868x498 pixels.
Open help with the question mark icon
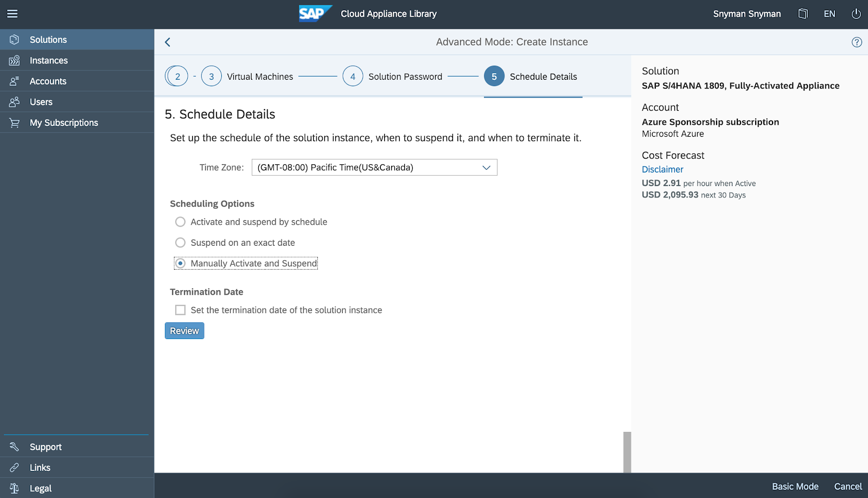(x=857, y=42)
